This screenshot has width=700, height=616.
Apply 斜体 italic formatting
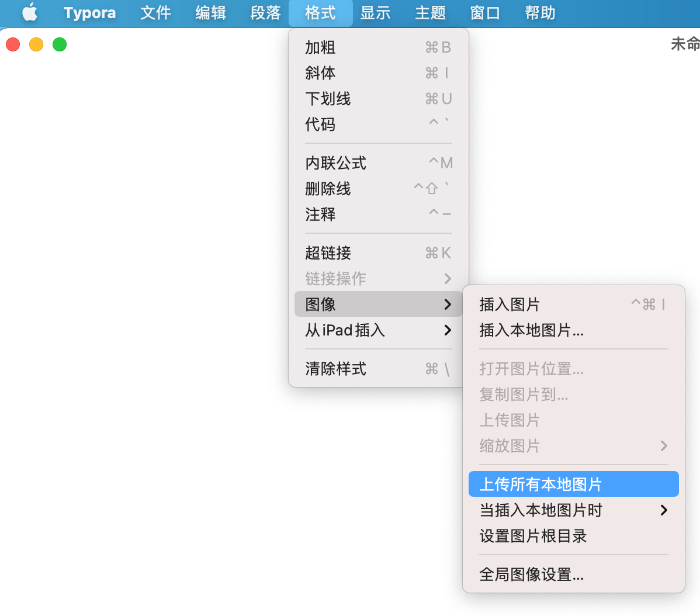(378, 72)
